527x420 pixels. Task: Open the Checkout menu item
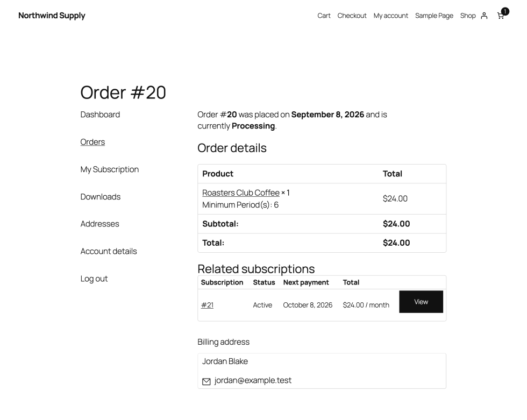pyautogui.click(x=352, y=16)
